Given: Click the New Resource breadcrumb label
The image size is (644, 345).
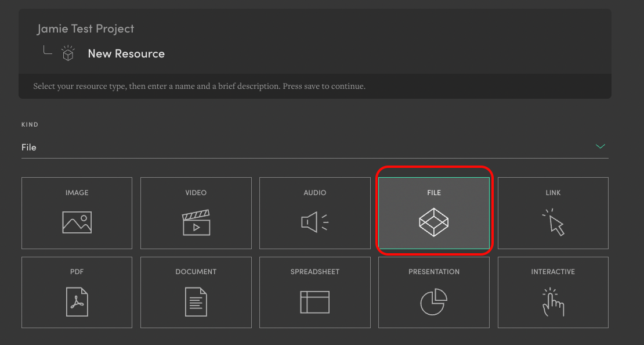Looking at the screenshot, I should click(x=126, y=53).
